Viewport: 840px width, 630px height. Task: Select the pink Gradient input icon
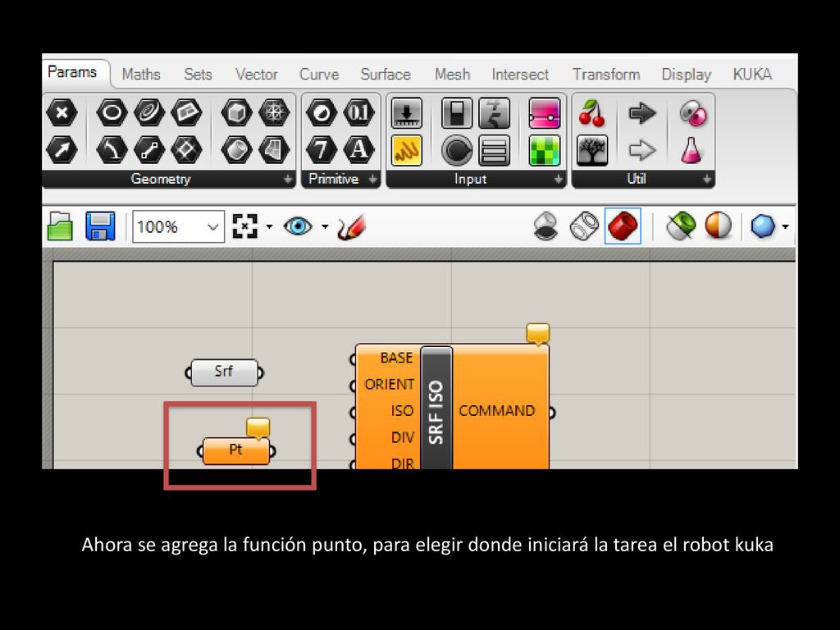tap(544, 113)
